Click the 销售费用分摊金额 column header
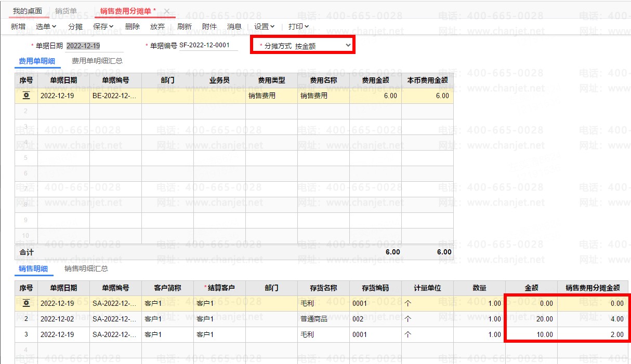 click(x=593, y=288)
